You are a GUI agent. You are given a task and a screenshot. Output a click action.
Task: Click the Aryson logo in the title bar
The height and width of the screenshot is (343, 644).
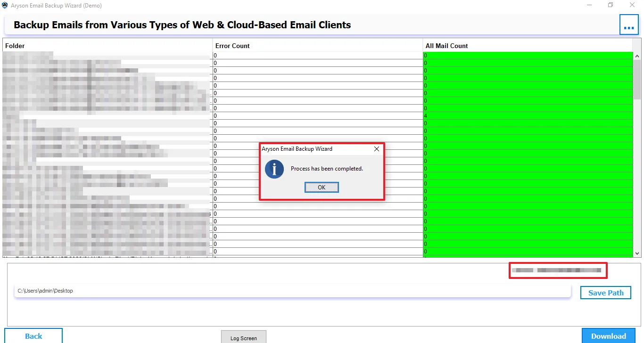click(5, 5)
